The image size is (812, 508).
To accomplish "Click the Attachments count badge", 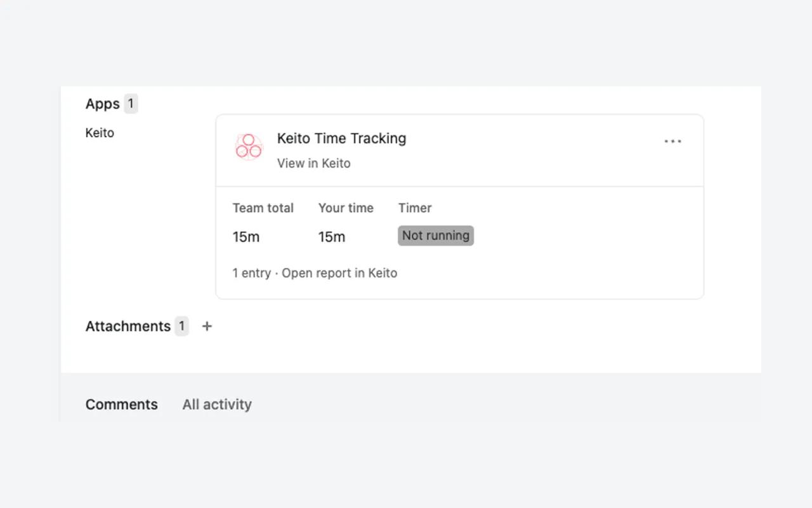I will (181, 326).
